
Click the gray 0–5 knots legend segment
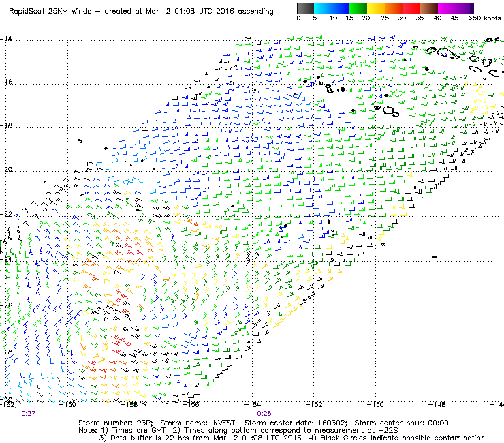[305, 8]
